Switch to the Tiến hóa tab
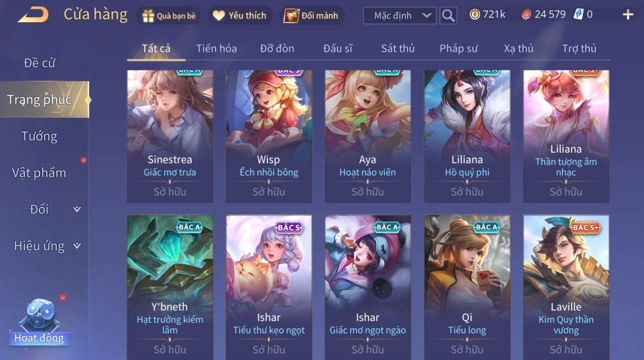Viewport: 644px width, 360px height. tap(217, 48)
